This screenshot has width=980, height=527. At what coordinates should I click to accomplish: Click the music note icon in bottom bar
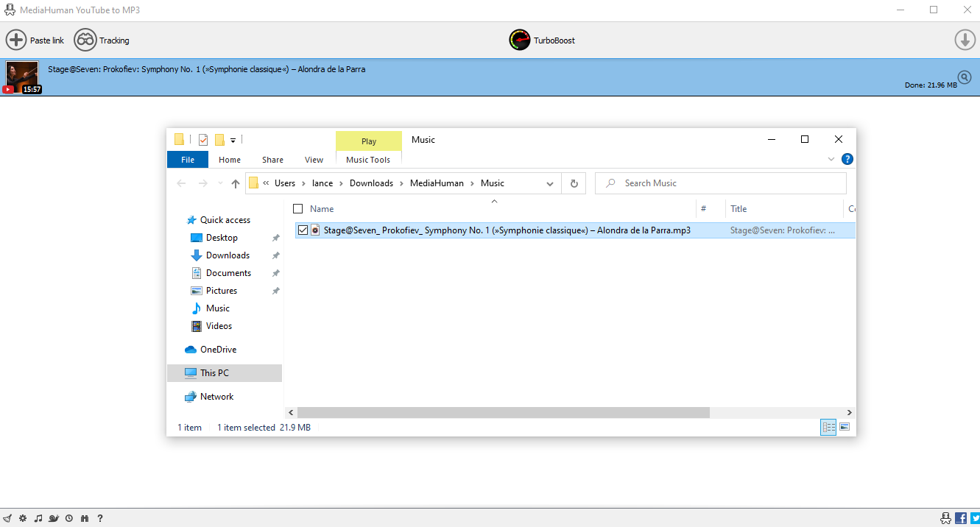38,518
